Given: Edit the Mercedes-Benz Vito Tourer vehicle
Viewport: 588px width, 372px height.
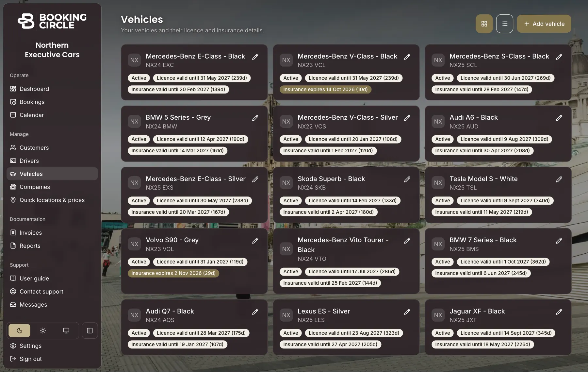Looking at the screenshot, I should pos(407,241).
